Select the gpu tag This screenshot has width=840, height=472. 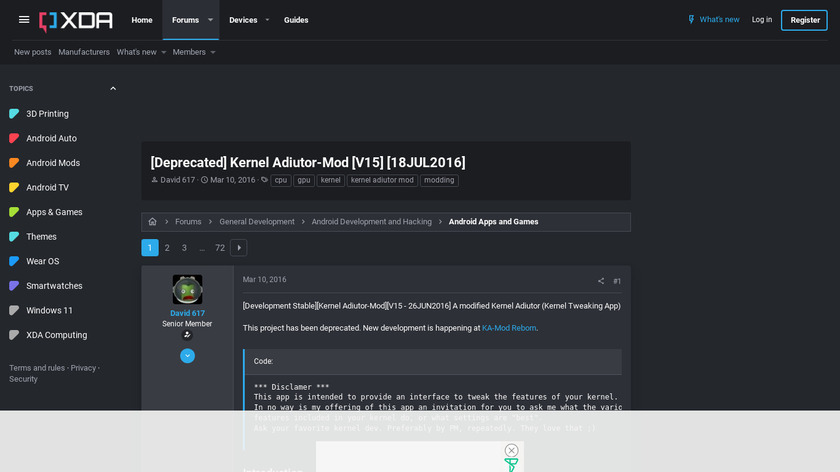pyautogui.click(x=304, y=180)
